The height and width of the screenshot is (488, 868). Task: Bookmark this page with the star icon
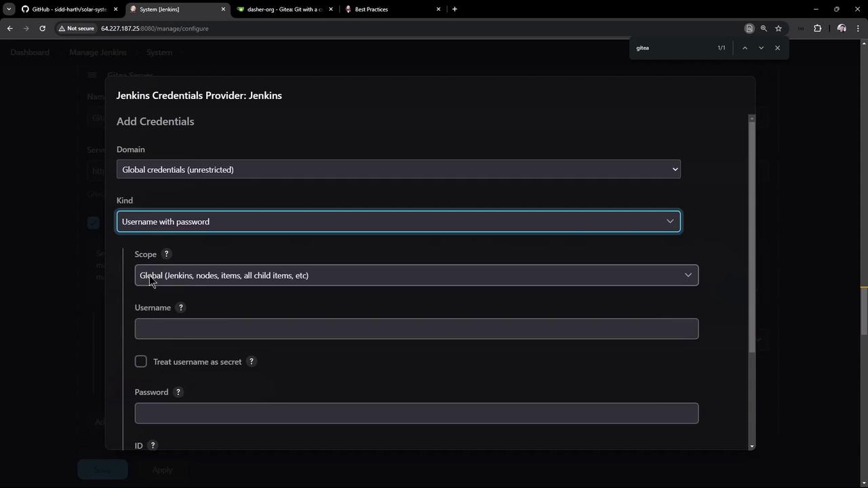click(x=778, y=28)
